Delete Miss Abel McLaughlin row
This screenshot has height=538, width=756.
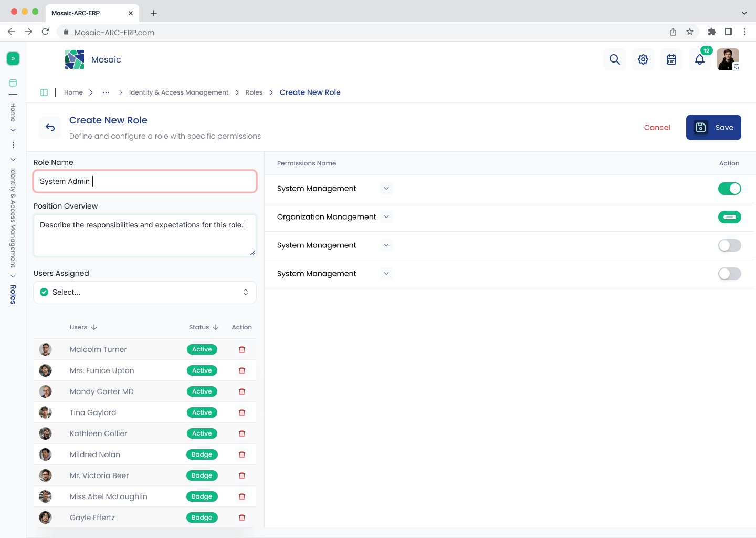coord(242,496)
